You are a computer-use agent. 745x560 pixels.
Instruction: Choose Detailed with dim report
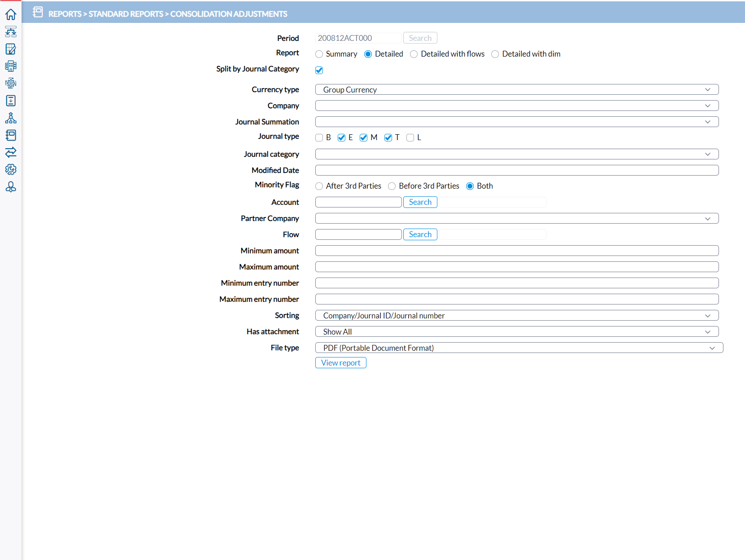495,54
